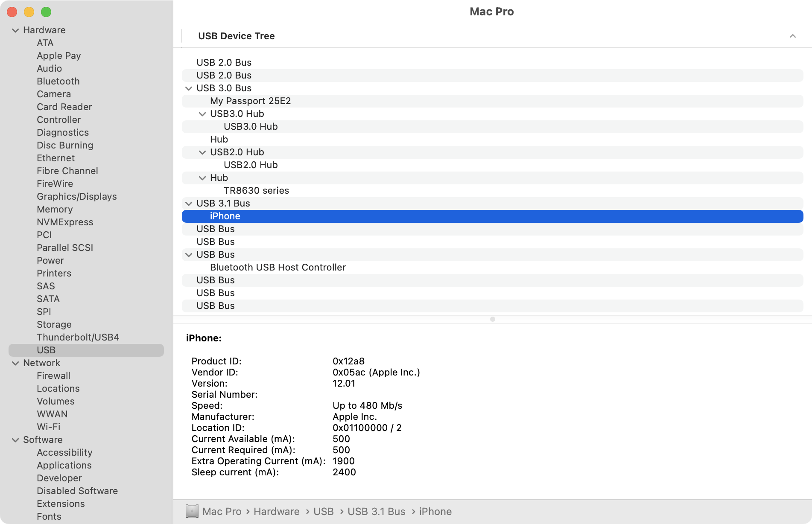
Task: Collapse the Hardware section in sidebar
Action: coord(15,30)
